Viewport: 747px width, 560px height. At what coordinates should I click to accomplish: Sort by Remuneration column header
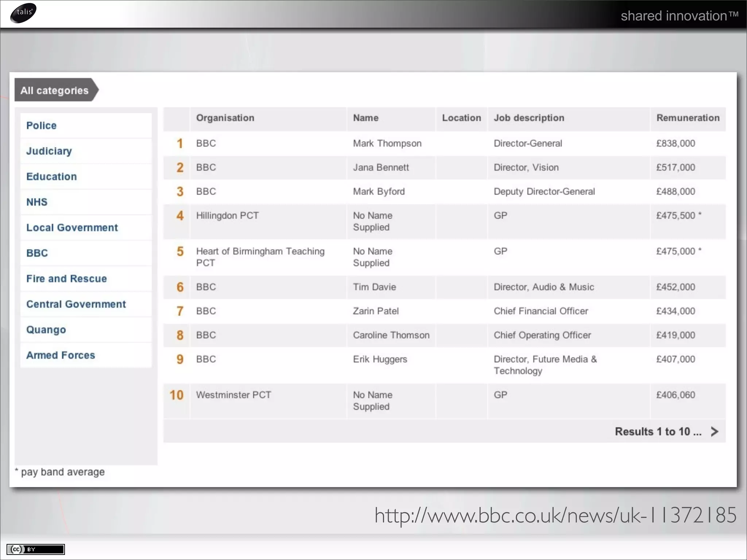click(688, 118)
